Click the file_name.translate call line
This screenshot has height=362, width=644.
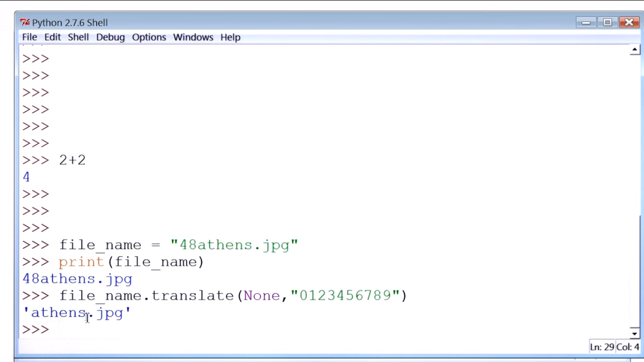233,296
